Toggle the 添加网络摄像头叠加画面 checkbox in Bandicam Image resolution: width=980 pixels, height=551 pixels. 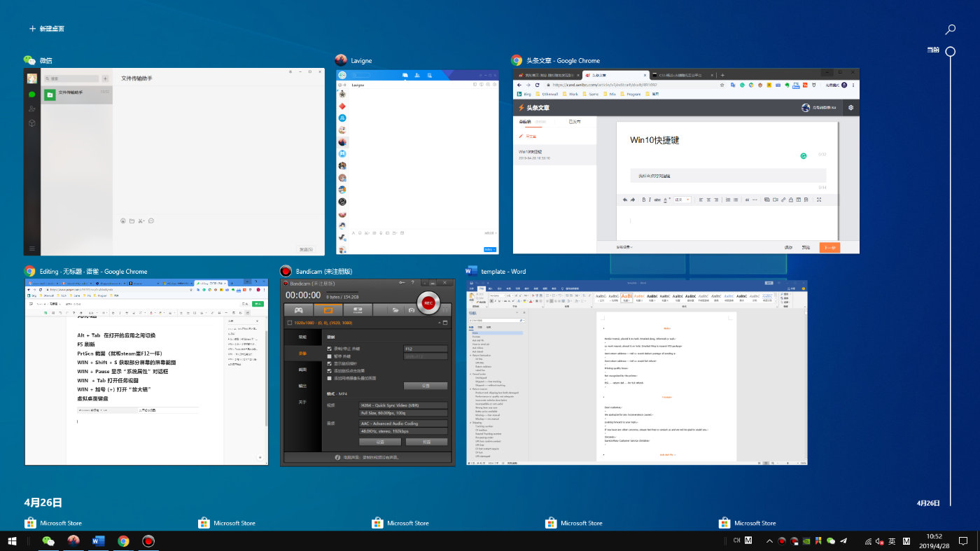329,378
